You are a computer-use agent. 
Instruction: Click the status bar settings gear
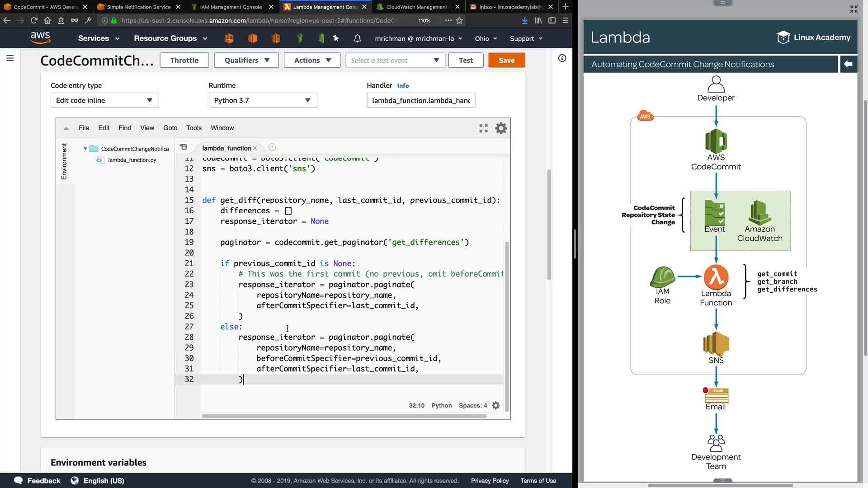[x=496, y=405]
